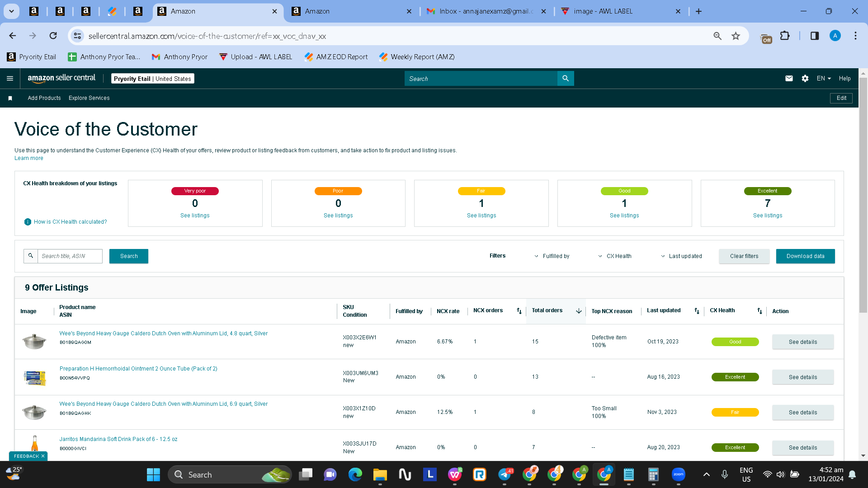See details for the Preparation H listing

803,377
